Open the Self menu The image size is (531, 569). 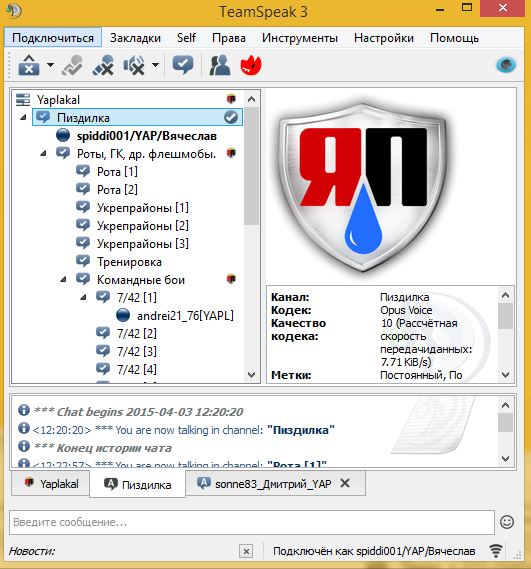pyautogui.click(x=187, y=38)
